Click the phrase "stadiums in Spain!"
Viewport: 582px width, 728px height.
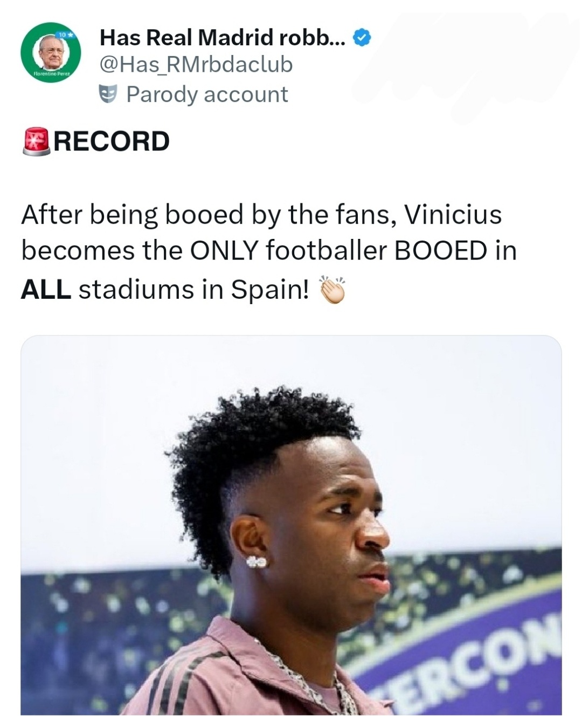194,290
